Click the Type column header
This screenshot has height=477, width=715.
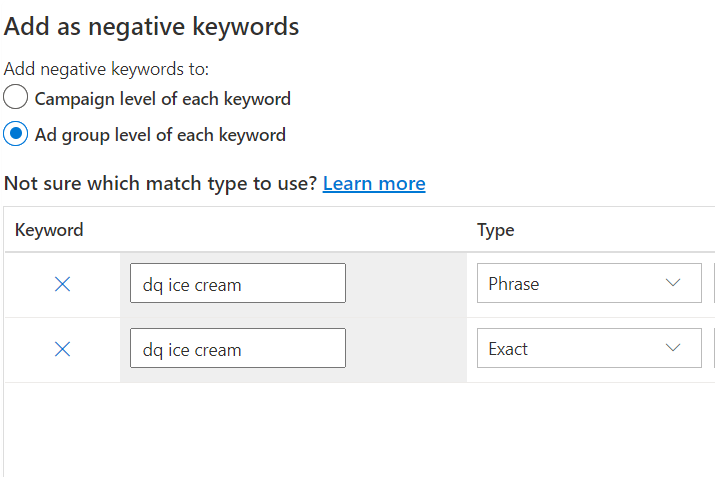[x=495, y=230]
